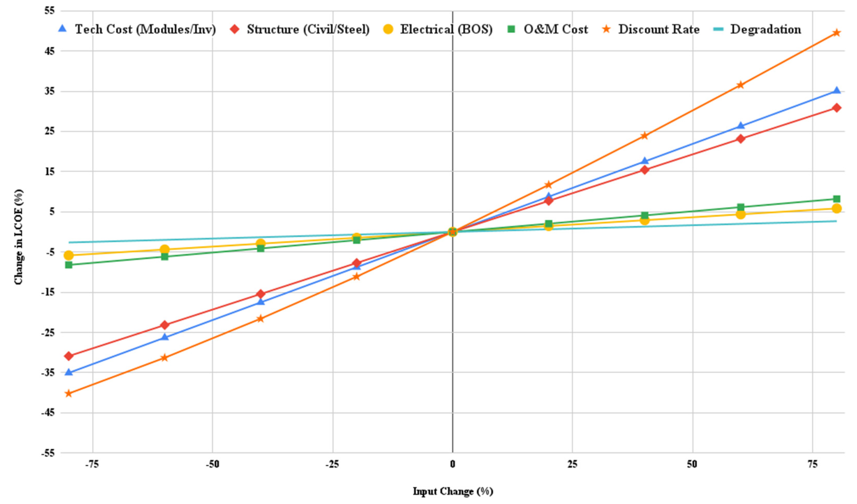Click the Degradation legend text
Viewport: 857px width, 504px height.
[x=765, y=29]
